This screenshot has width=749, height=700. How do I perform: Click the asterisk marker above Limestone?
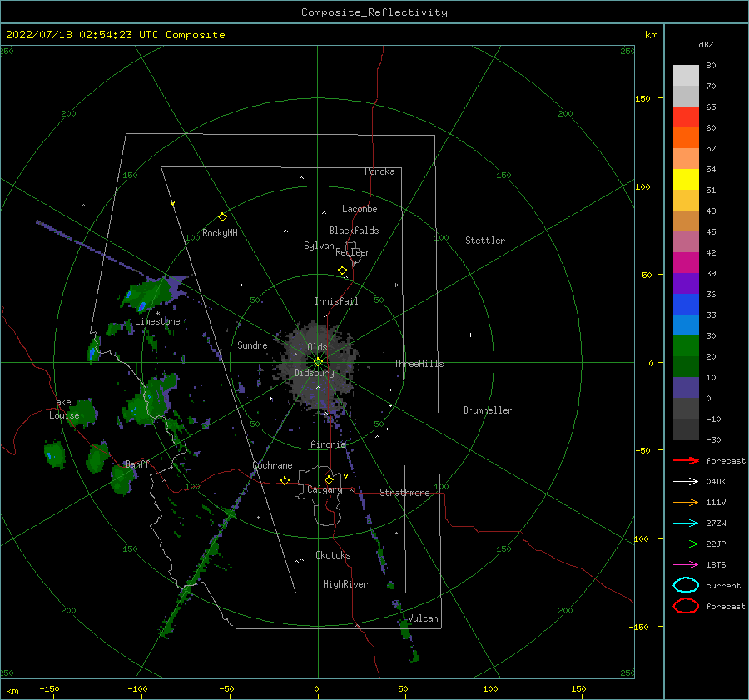(x=157, y=314)
